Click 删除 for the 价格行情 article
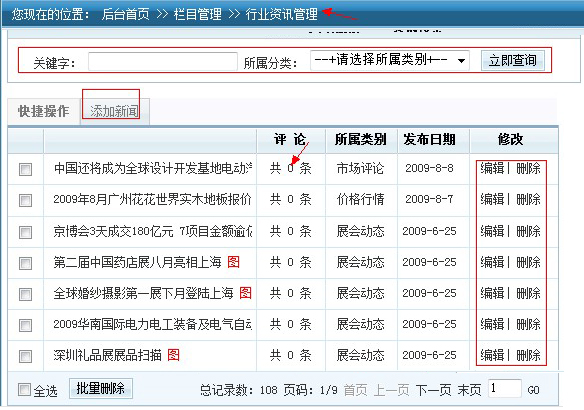This screenshot has height=410, width=584. [528, 199]
